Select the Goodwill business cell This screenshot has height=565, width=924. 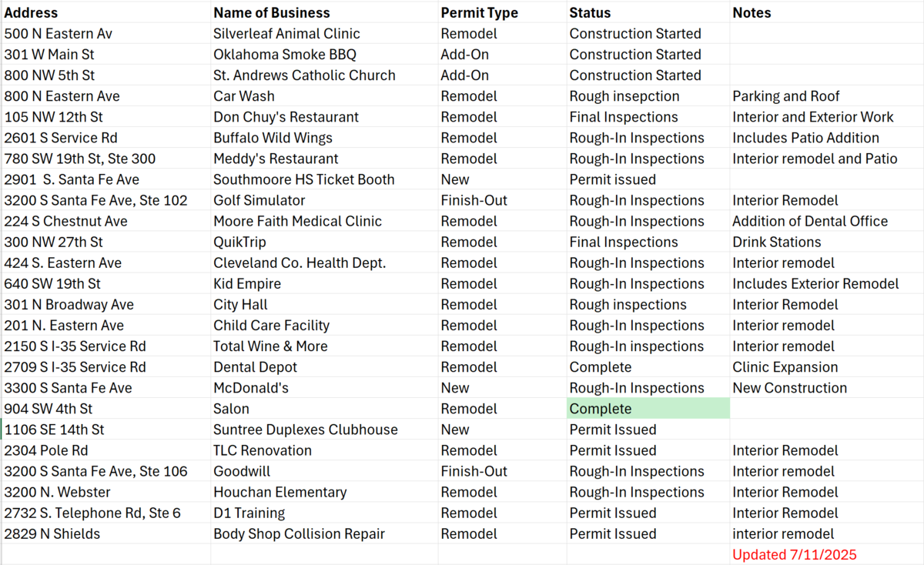point(324,471)
